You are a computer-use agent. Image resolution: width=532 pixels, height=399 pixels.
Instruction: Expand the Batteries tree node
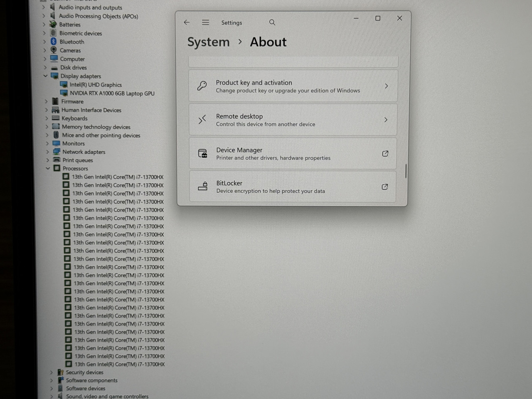pyautogui.click(x=44, y=25)
